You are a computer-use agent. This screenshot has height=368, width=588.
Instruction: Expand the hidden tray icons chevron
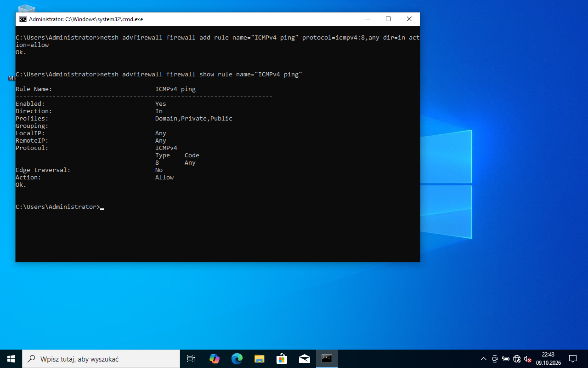483,359
